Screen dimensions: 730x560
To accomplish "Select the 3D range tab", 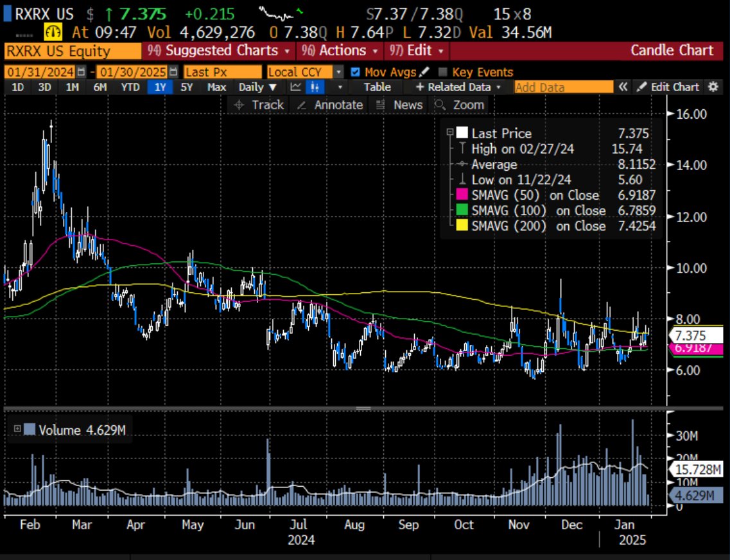I will [x=45, y=87].
